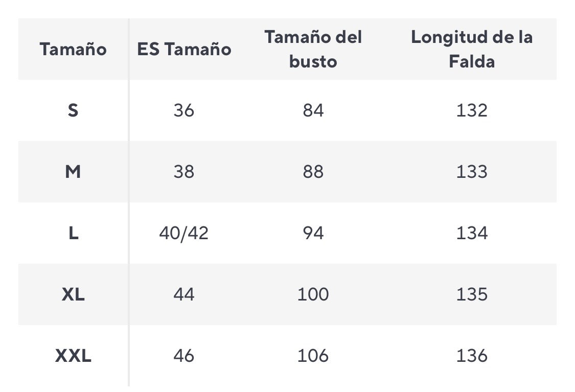Click skirt length 134 in L row
The height and width of the screenshot is (392, 575).
coord(472,233)
